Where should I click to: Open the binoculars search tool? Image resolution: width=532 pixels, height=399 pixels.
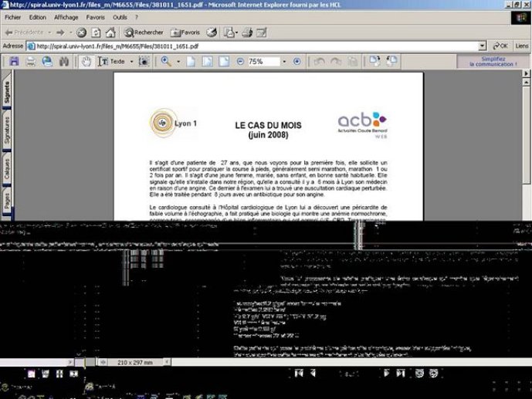pyautogui.click(x=64, y=62)
